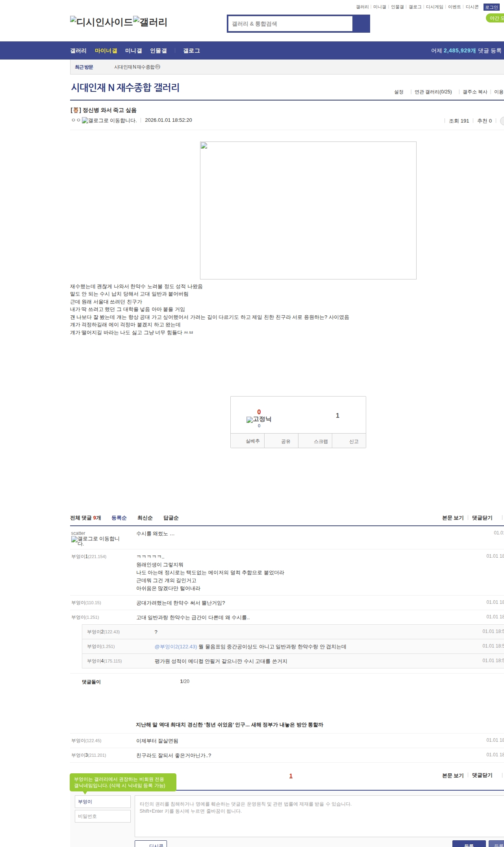Click commenter 부엉이(122.45)
The image size is (504, 847).
coord(86,741)
